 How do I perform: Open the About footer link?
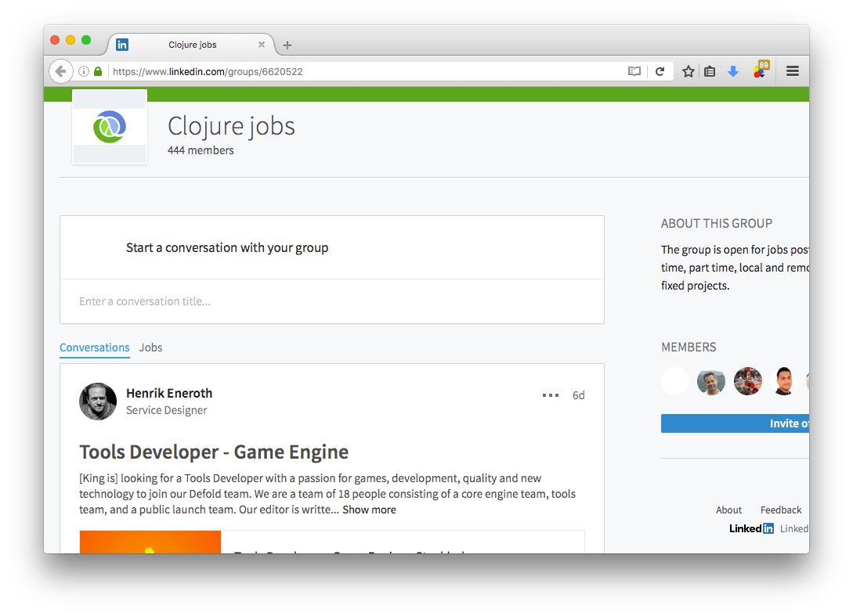729,510
